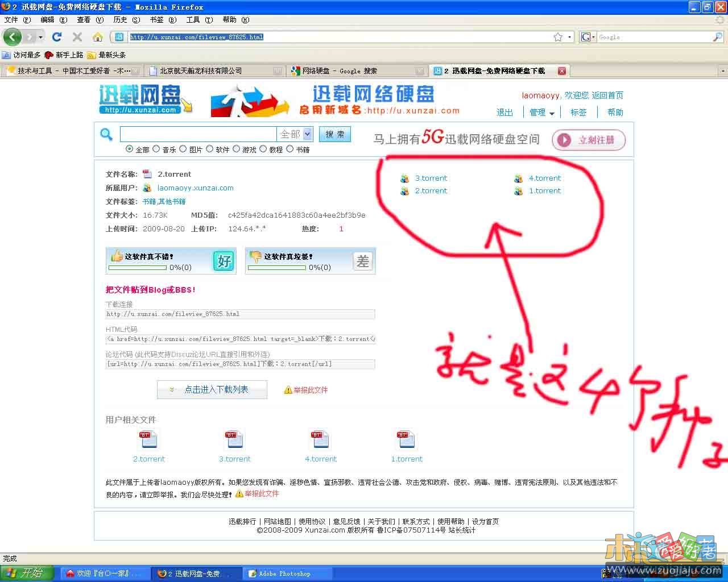Rate the file 差 (bad)
Viewport: 728px width, 582px height.
362,261
